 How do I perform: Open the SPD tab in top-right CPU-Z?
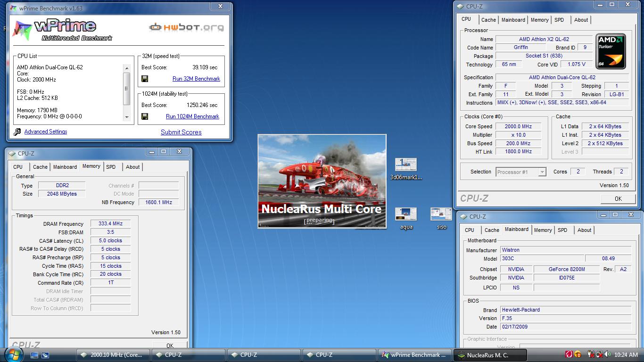pos(559,20)
